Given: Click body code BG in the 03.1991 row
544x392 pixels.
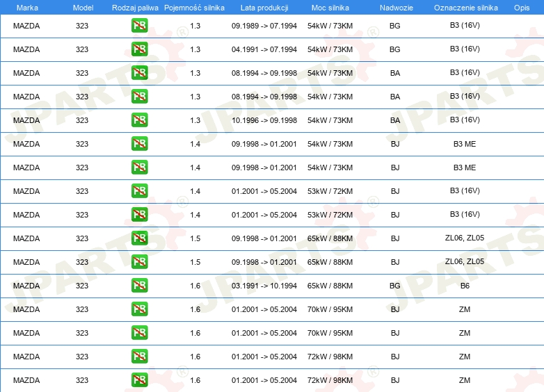Looking at the screenshot, I should click(395, 286).
